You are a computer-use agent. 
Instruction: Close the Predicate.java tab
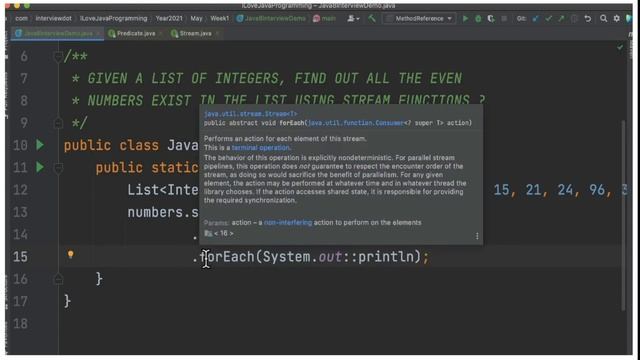[x=161, y=33]
